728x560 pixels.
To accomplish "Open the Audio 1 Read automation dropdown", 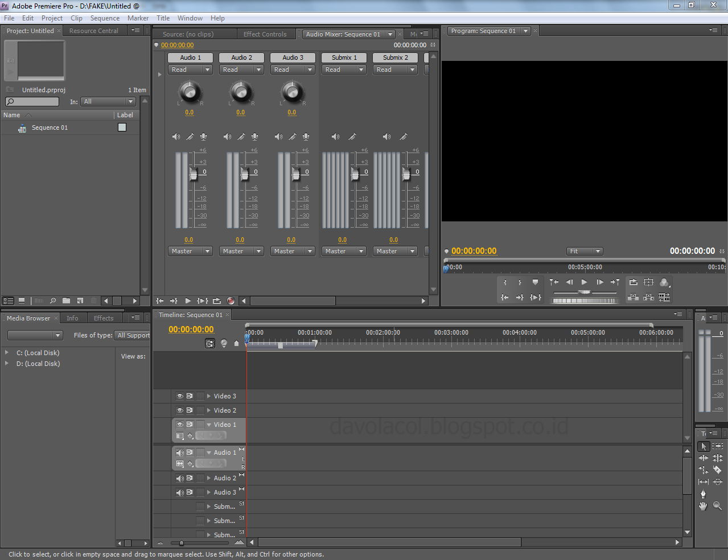I will (191, 69).
